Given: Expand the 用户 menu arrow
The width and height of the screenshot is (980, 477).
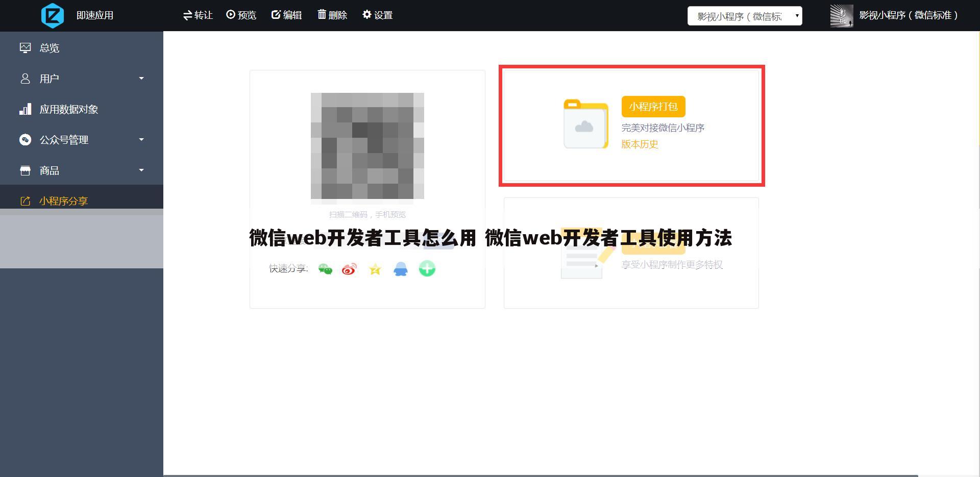Looking at the screenshot, I should 141,79.
